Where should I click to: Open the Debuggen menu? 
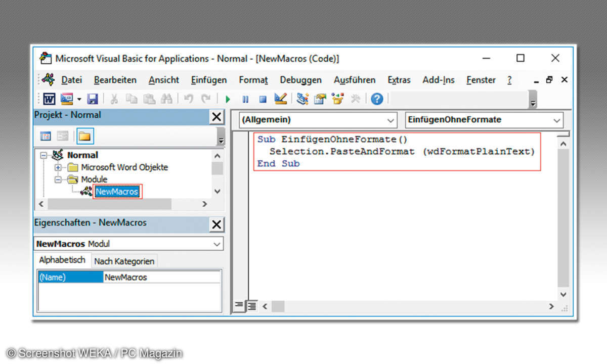(301, 80)
